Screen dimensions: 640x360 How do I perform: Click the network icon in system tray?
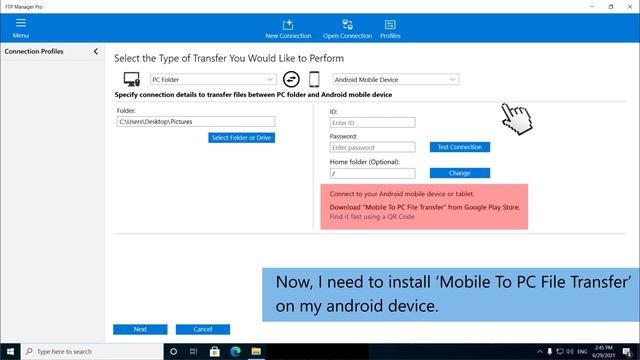coord(560,351)
